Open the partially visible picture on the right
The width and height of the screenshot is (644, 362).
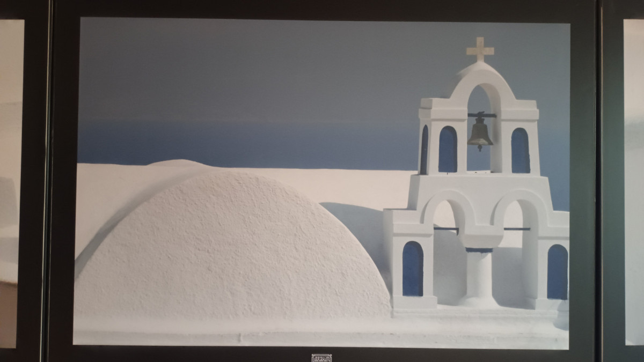coord(634,182)
